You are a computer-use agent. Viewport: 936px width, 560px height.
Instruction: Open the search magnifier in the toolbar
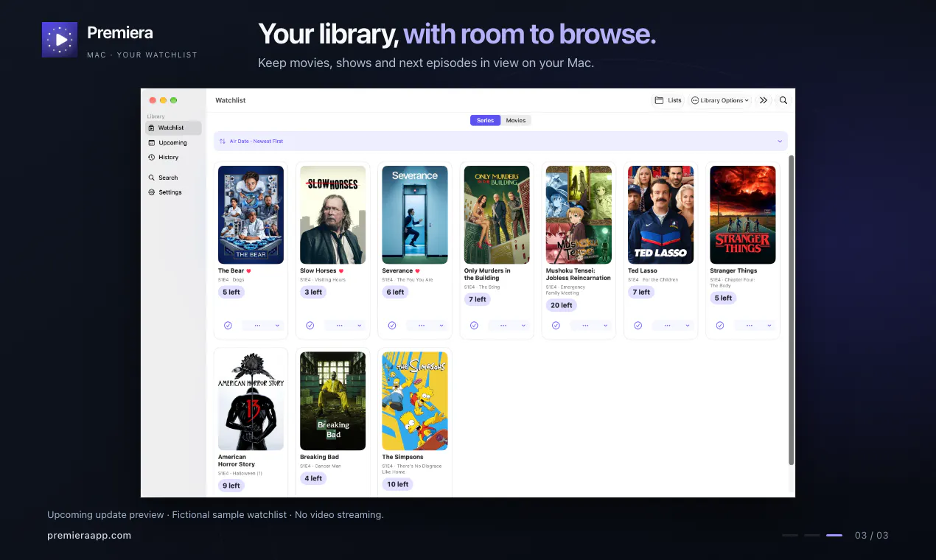tap(783, 100)
